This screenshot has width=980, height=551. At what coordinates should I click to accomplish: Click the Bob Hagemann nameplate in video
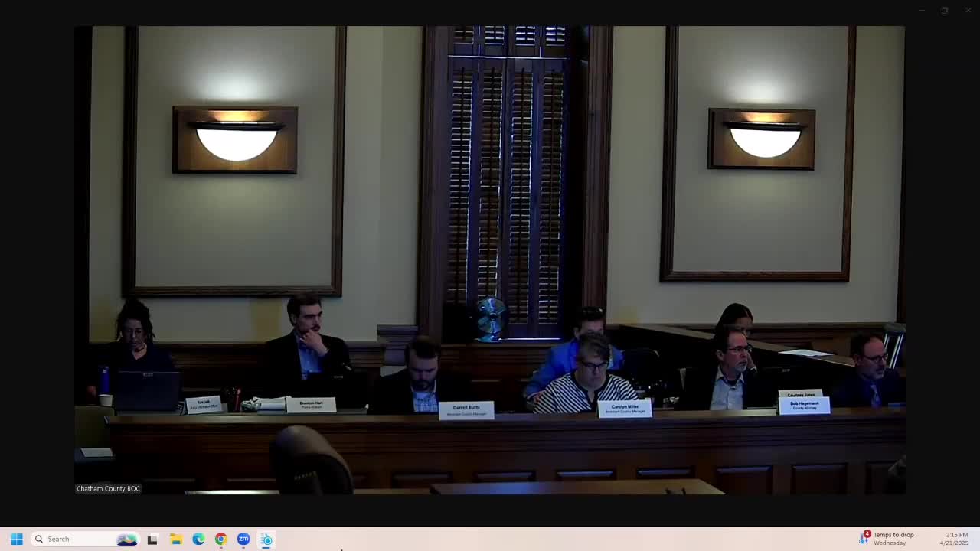pyautogui.click(x=804, y=405)
